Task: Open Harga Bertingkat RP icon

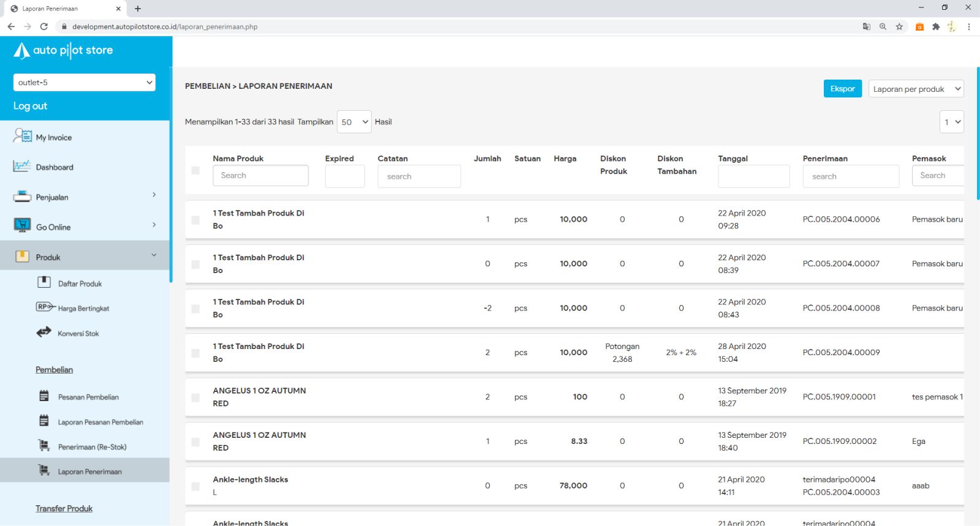Action: click(45, 307)
